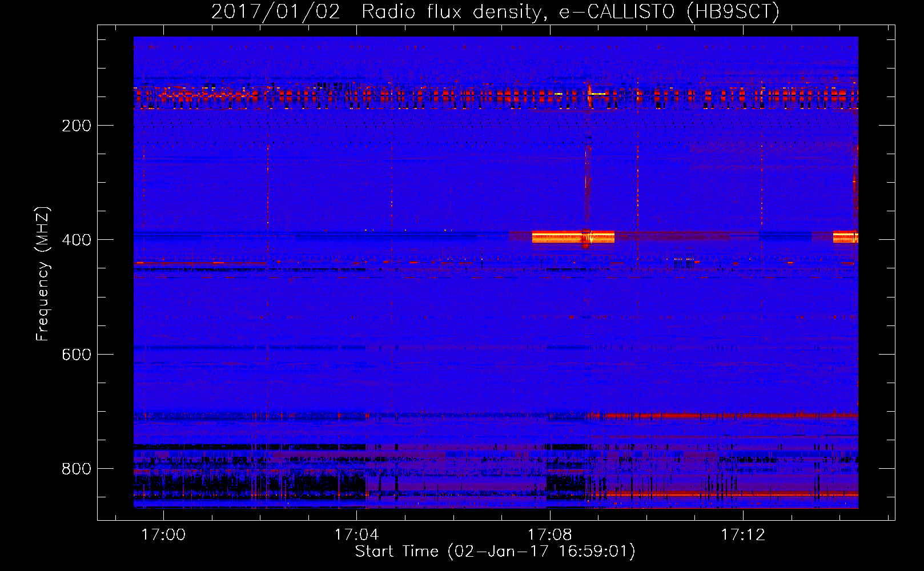Screen dimensions: 924x571
Task: Click the bright burst at 400 MHz at right edge
Action: pyautogui.click(x=845, y=236)
